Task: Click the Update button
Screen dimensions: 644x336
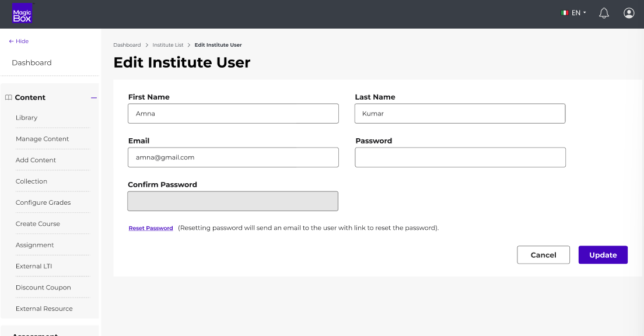Action: [603, 255]
